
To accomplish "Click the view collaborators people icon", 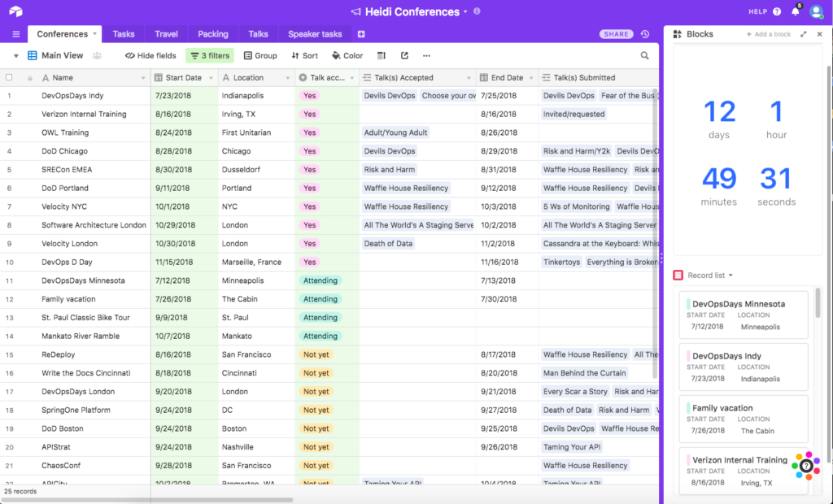I will click(98, 56).
